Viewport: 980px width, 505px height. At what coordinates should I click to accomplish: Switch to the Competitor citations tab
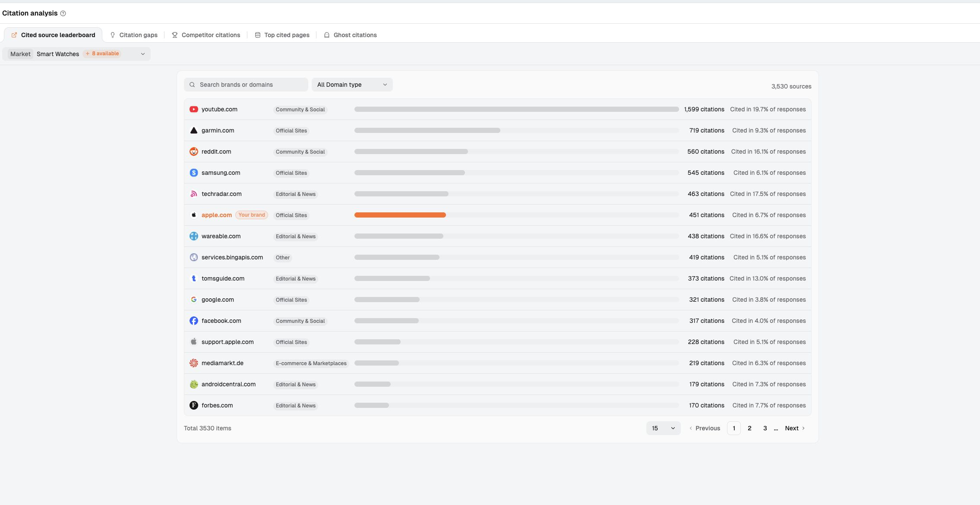tap(206, 35)
